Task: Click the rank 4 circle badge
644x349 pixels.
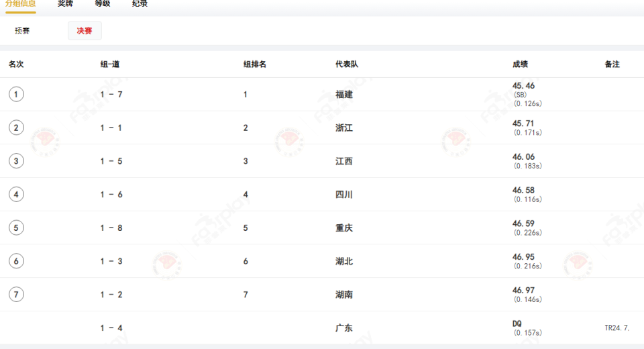Action: pyautogui.click(x=16, y=195)
